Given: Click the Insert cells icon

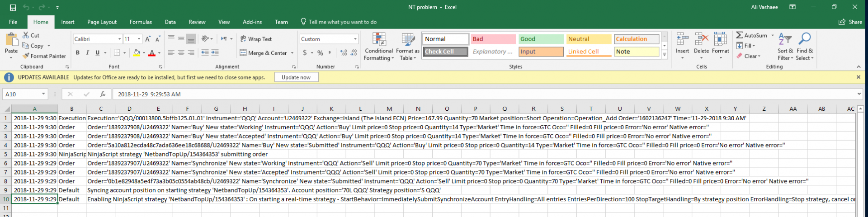Looking at the screenshot, I should pyautogui.click(x=682, y=40).
